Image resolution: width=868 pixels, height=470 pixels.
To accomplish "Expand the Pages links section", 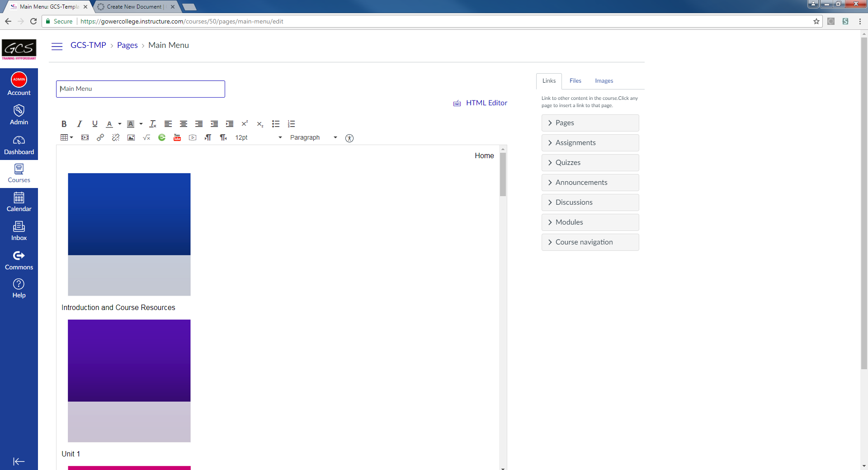I will [x=590, y=123].
